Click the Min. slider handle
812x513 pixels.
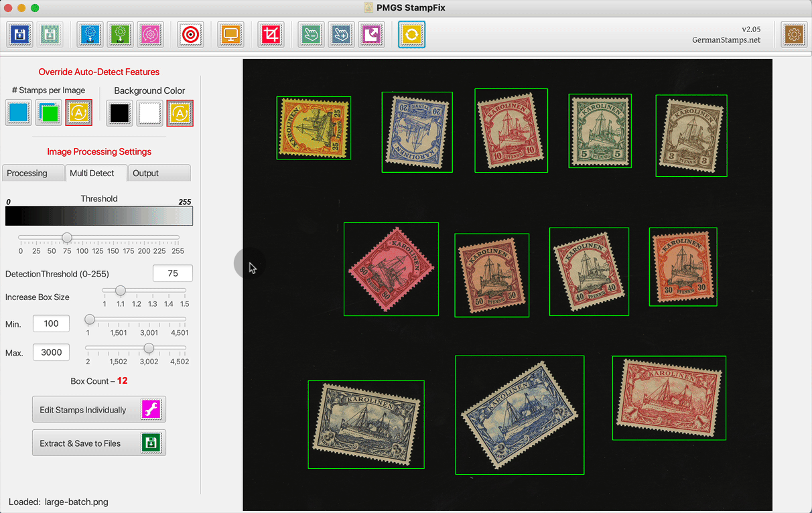pos(90,319)
